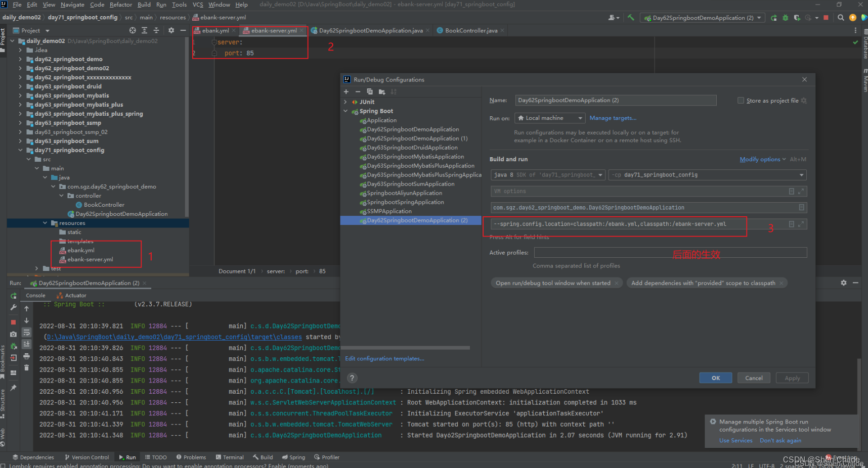Take thread dump with camera icon

[x=14, y=334]
